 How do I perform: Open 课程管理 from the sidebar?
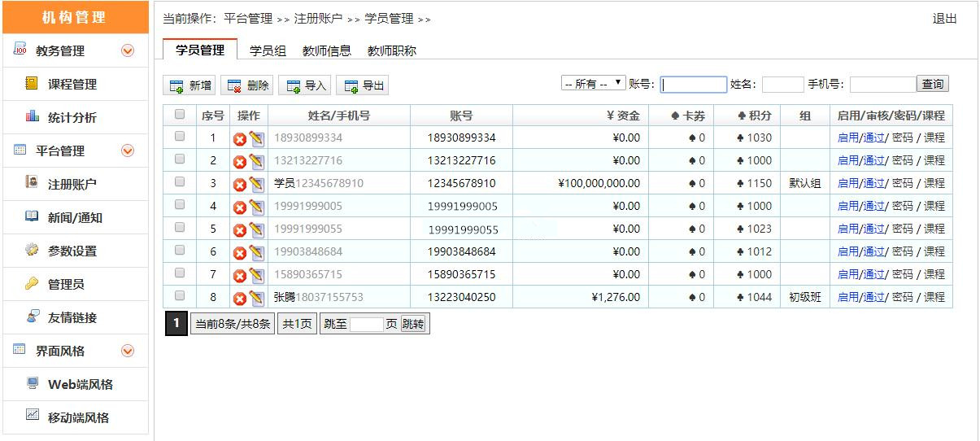tap(76, 84)
